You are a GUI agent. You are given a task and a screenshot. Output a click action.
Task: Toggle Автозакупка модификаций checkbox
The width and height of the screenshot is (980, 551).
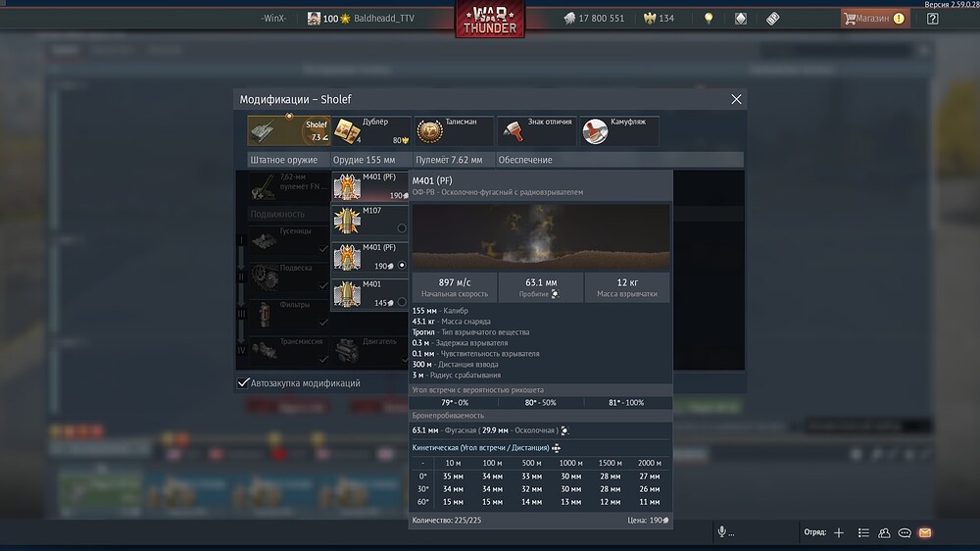click(x=243, y=382)
